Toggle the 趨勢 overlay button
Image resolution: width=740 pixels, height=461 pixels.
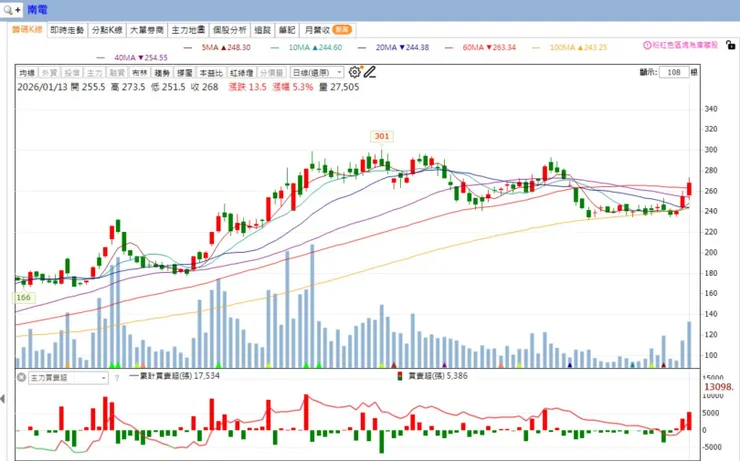[x=162, y=73]
